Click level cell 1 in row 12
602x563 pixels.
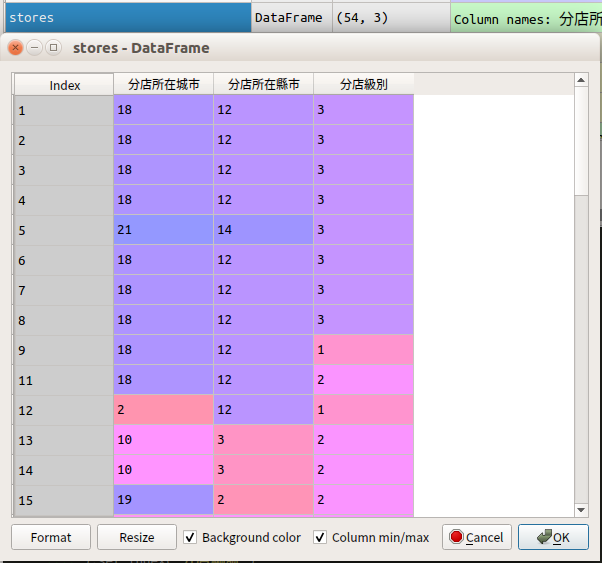click(x=364, y=409)
